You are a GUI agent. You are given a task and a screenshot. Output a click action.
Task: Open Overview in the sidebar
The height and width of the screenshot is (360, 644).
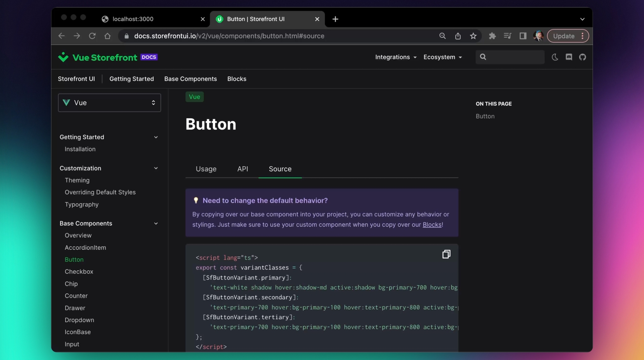78,235
